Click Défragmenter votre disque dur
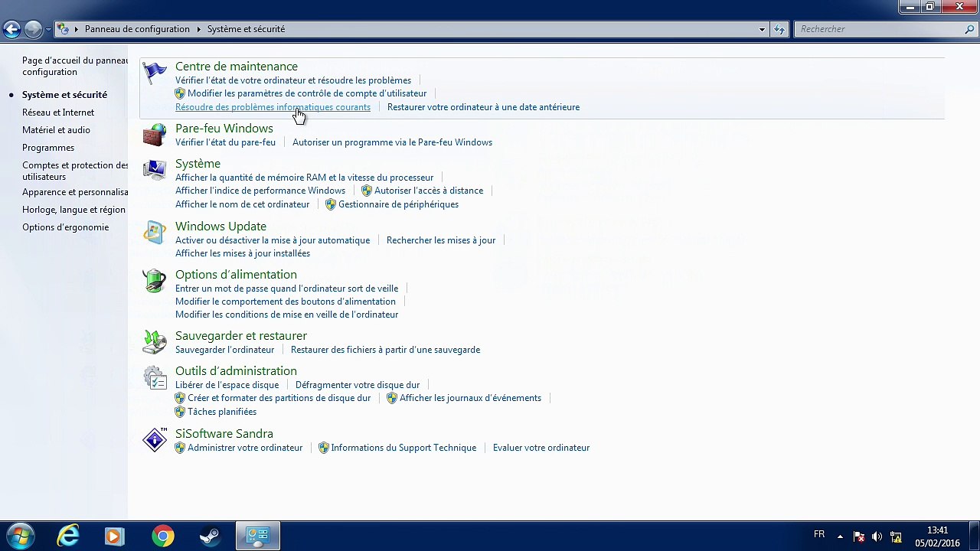The height and width of the screenshot is (551, 980). click(x=358, y=385)
